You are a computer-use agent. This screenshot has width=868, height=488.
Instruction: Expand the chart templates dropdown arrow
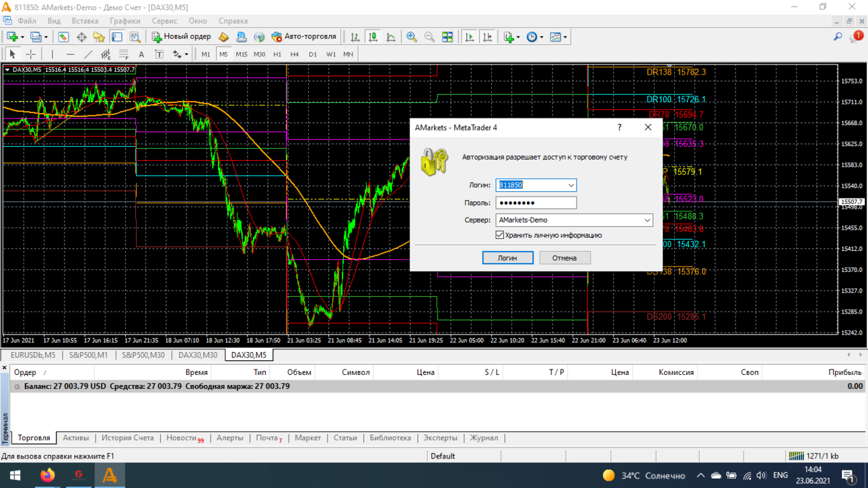[565, 37]
